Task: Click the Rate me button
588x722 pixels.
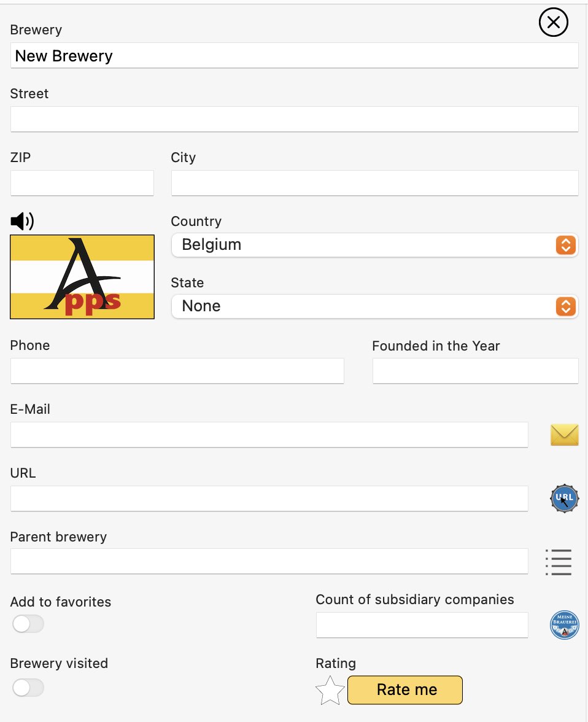Action: pos(404,690)
